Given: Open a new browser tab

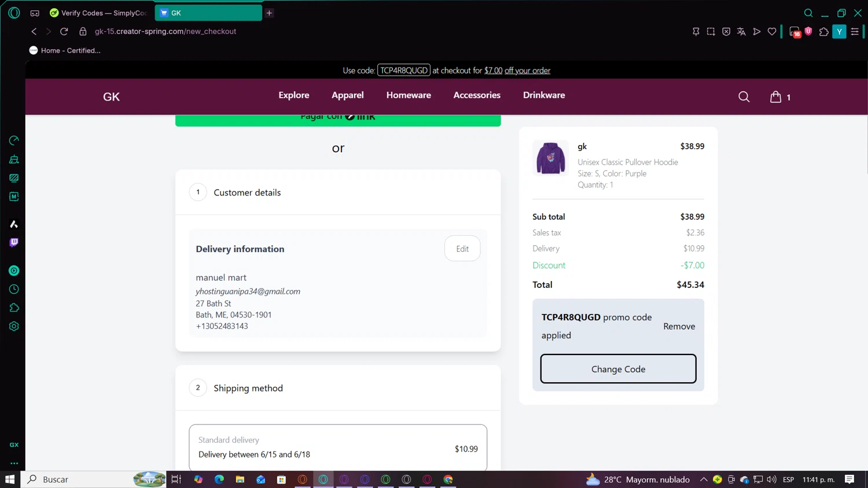Looking at the screenshot, I should (x=269, y=13).
